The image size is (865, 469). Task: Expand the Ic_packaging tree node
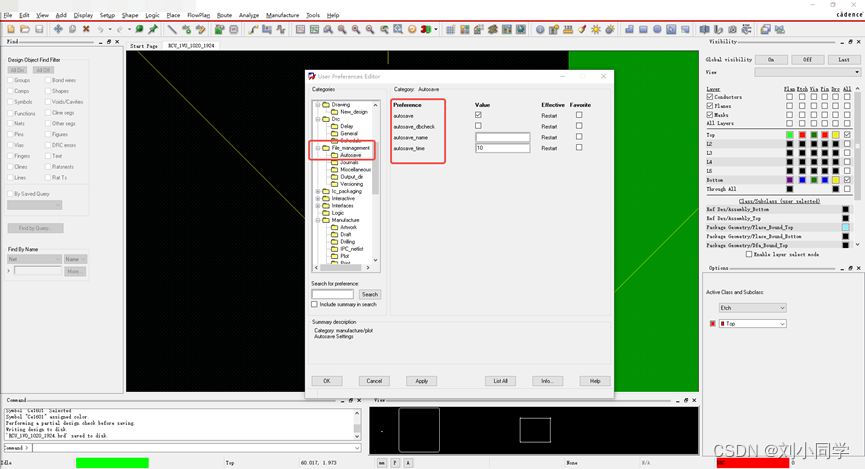318,191
